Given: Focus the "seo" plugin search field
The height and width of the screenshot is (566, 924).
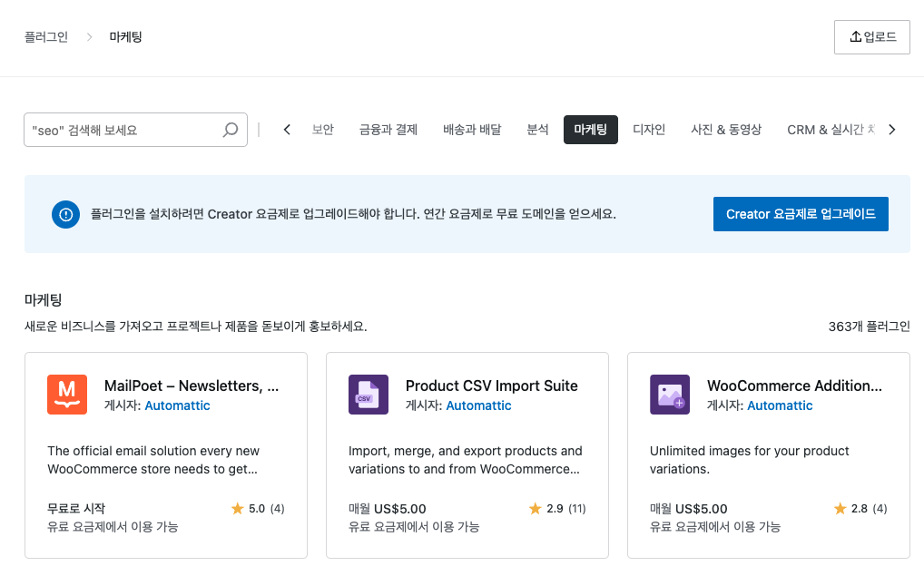Looking at the screenshot, I should (x=123, y=130).
